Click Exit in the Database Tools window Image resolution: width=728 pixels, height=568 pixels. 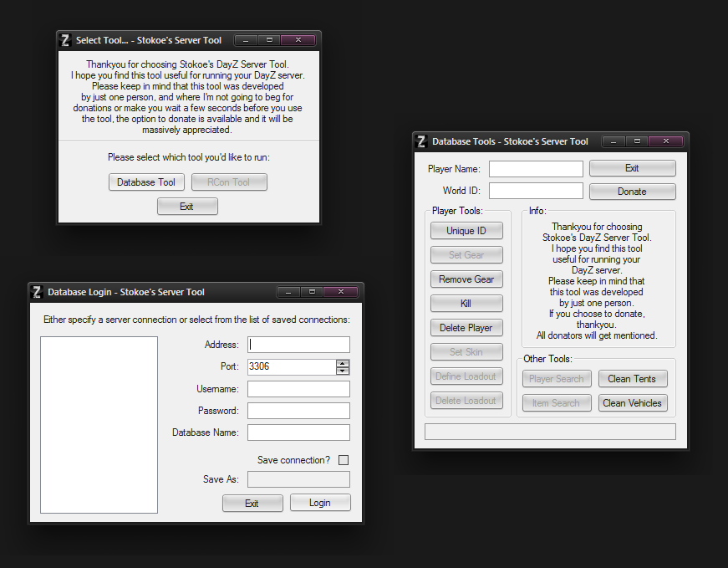click(x=633, y=168)
